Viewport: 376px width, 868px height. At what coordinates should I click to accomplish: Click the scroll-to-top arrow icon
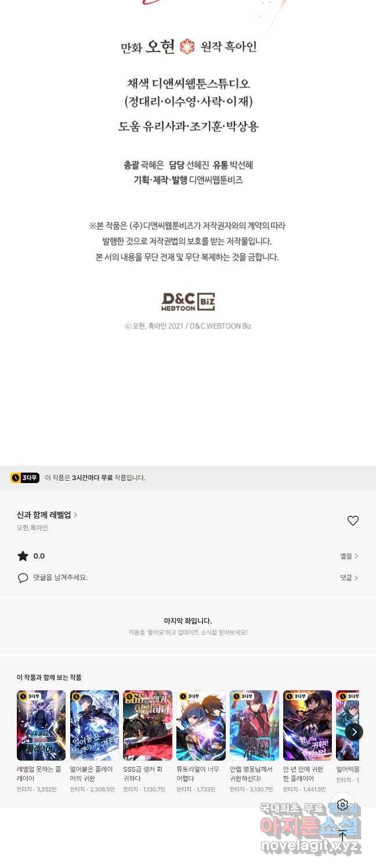click(x=342, y=835)
